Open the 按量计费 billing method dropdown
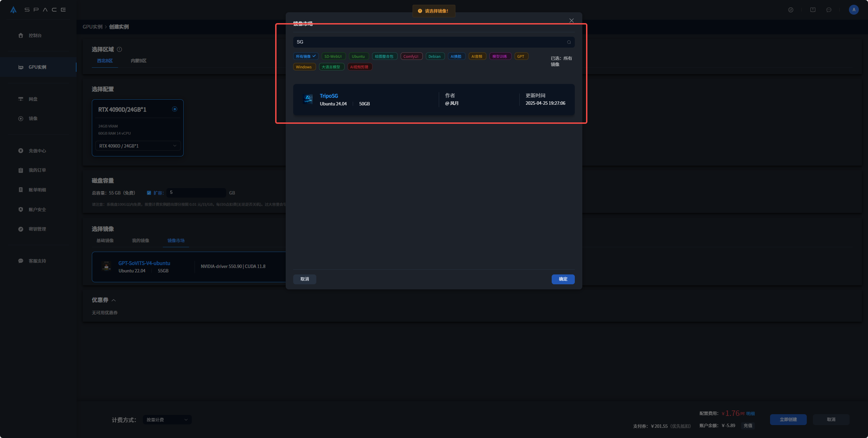The height and width of the screenshot is (438, 868). (167, 420)
